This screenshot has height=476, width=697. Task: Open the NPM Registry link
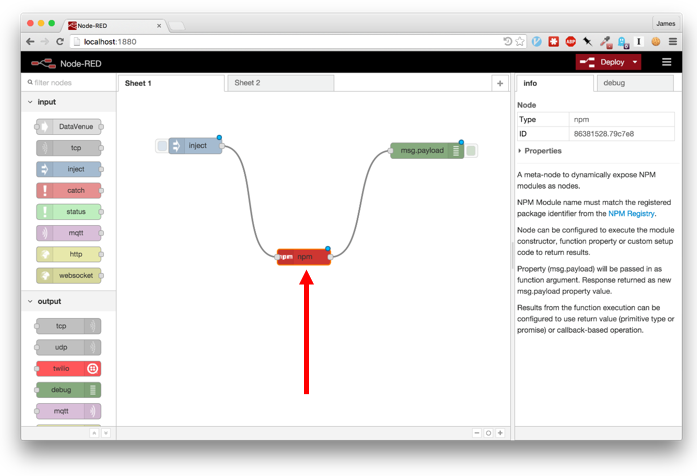(x=631, y=213)
